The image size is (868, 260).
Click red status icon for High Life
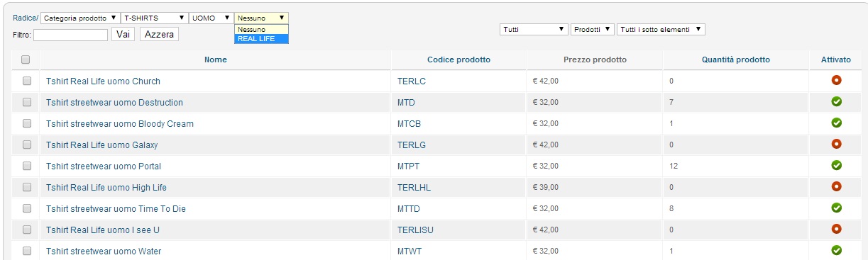836,186
